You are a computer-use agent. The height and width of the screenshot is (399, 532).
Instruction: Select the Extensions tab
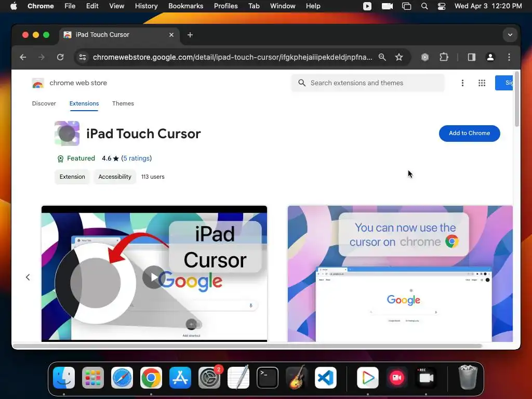[x=84, y=103]
